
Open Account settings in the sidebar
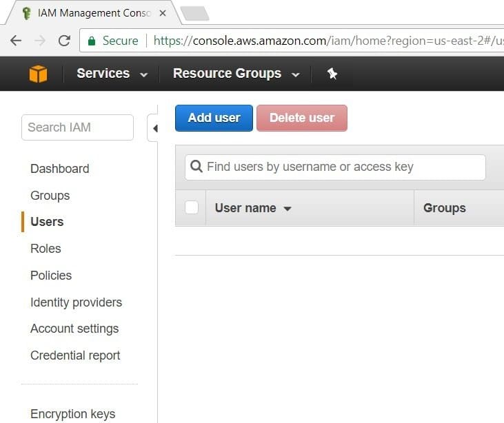(74, 329)
